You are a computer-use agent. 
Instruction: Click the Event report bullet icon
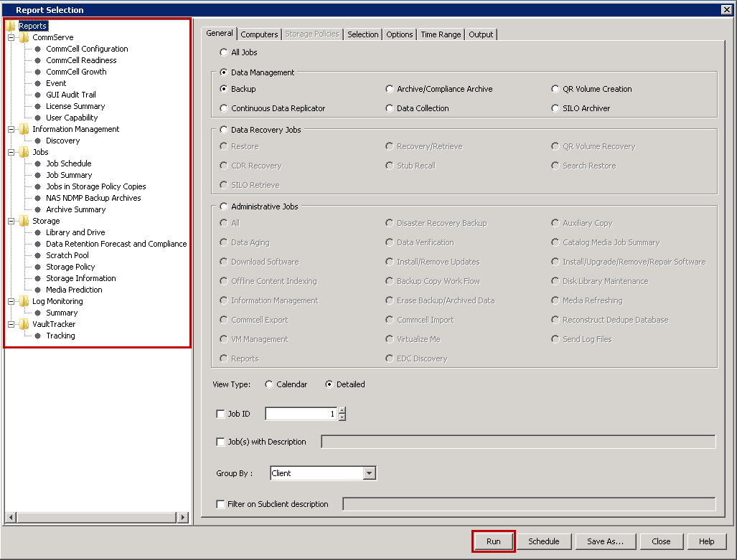[37, 83]
